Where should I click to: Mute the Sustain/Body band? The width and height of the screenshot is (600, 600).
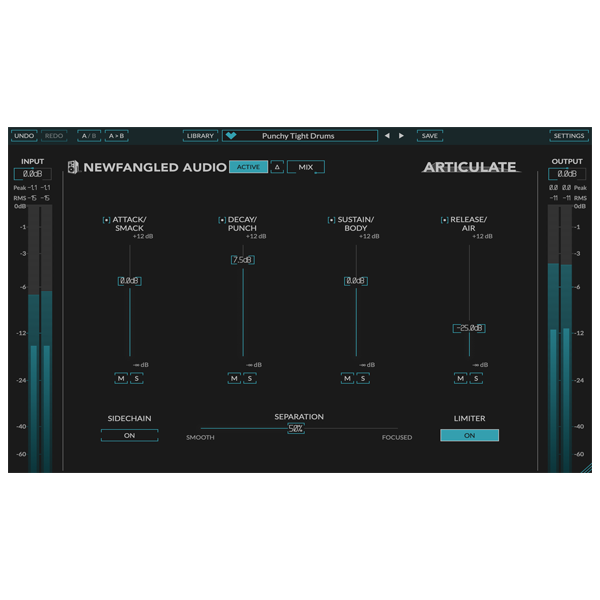click(347, 378)
